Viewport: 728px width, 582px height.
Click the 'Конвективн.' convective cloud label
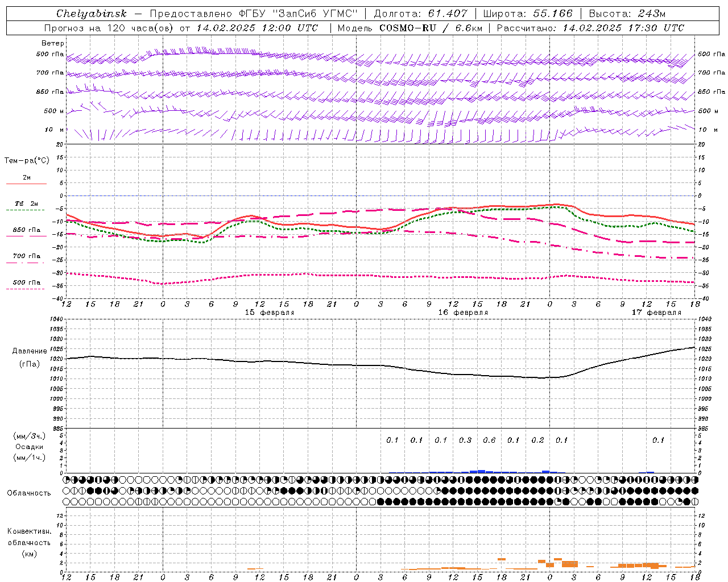pos(30,531)
